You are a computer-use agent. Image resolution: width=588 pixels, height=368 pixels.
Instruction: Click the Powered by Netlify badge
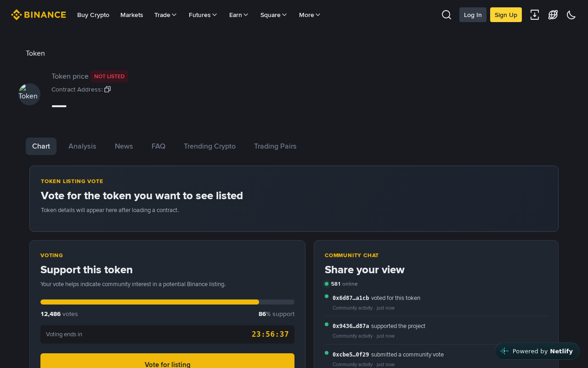537,351
